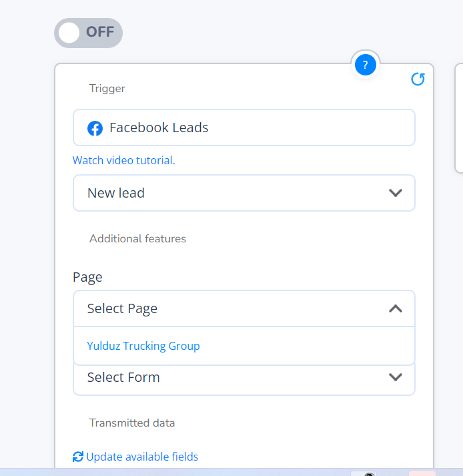Viewport: 463px width, 476px height.
Task: Click the Select Page placeholder text
Action: click(x=122, y=308)
